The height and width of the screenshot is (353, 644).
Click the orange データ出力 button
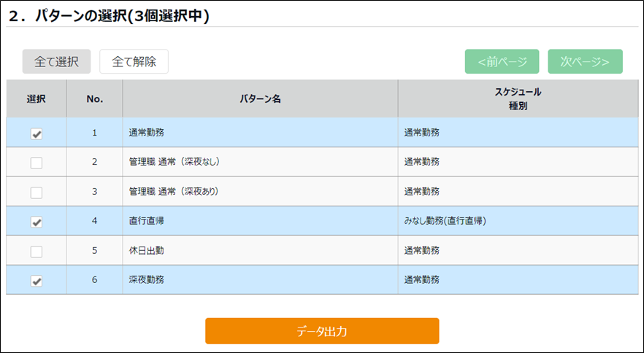tap(322, 331)
